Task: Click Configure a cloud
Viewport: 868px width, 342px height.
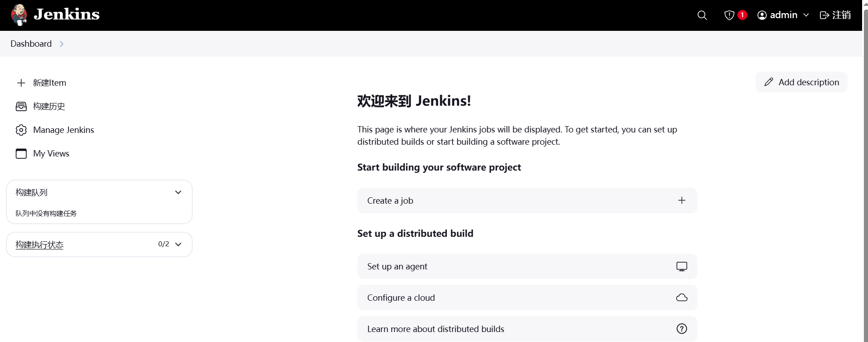Action: tap(527, 298)
